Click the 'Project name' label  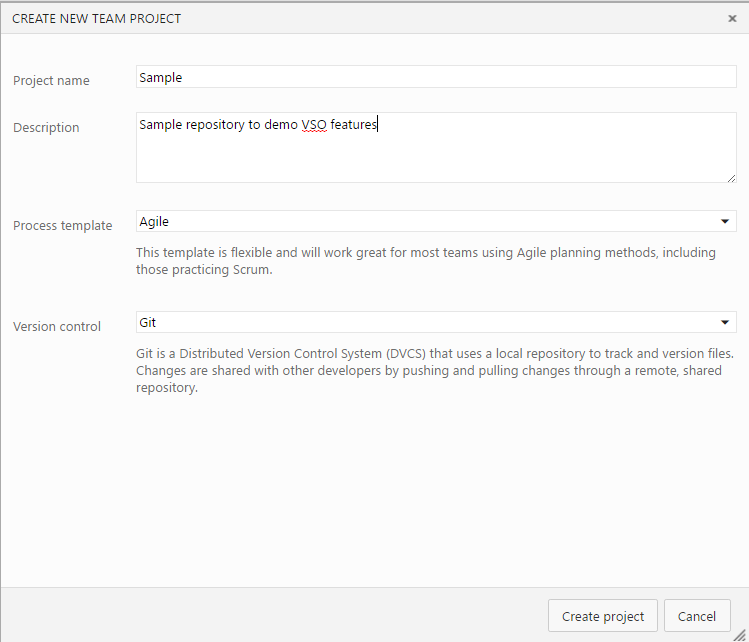(51, 81)
